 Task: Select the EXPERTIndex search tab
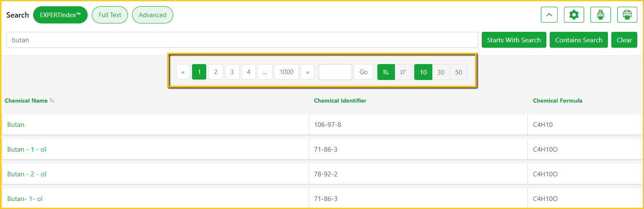tap(60, 15)
